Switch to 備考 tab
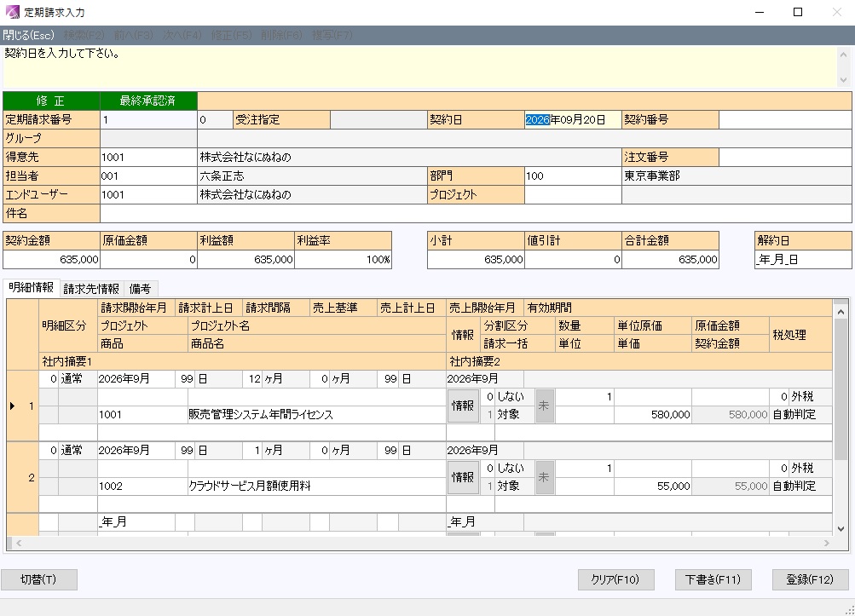Image resolution: width=855 pixels, height=616 pixels. click(140, 288)
